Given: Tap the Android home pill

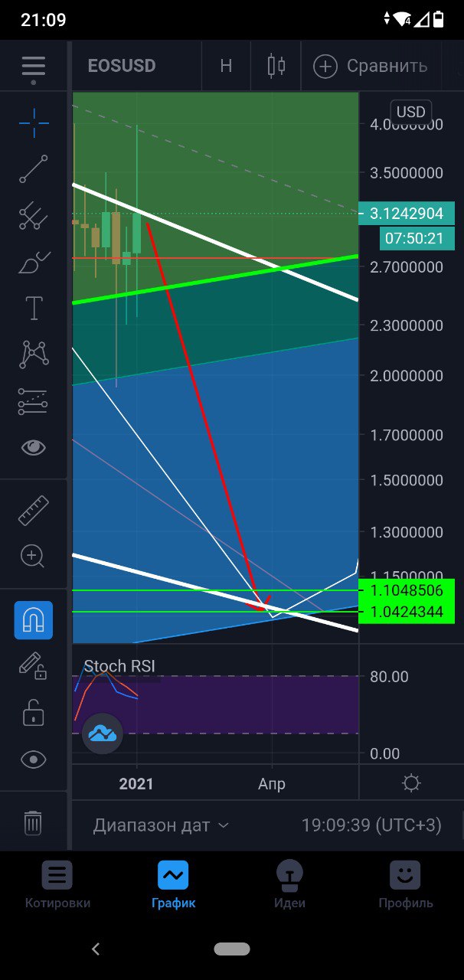Looking at the screenshot, I should coord(232,949).
